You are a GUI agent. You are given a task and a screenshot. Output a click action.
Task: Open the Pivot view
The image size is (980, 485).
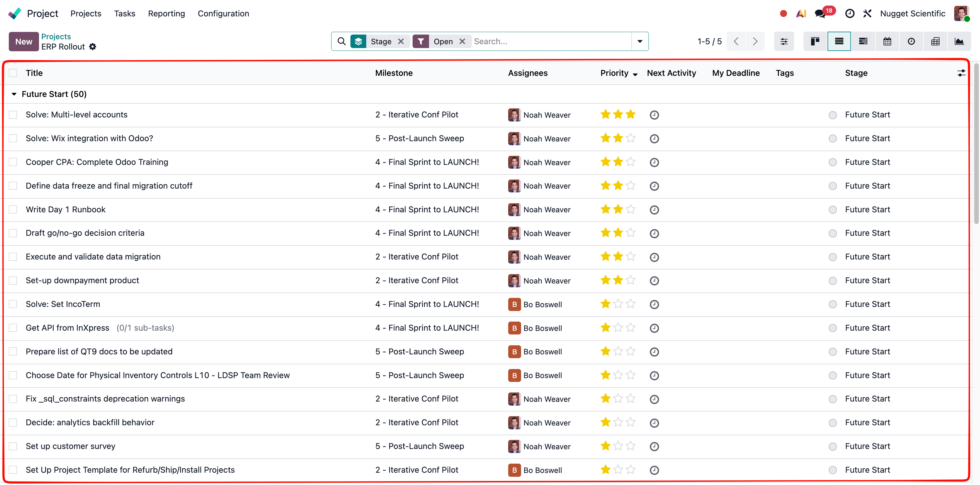click(935, 41)
